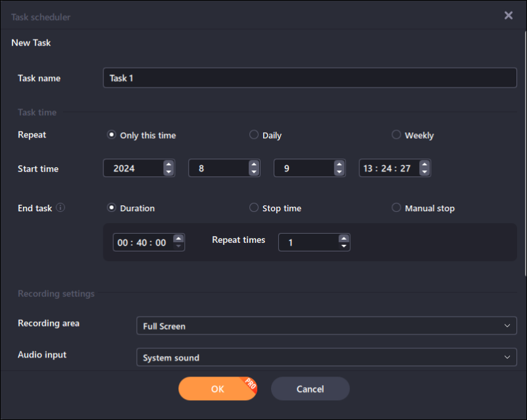Increase the Repeat times count
Viewport: 527px width, 420px height.
(x=343, y=238)
